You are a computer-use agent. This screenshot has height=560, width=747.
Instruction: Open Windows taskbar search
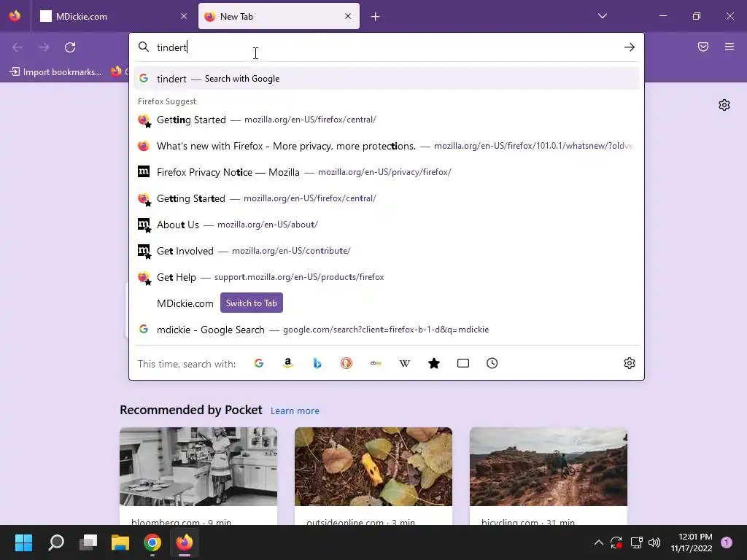click(x=56, y=542)
